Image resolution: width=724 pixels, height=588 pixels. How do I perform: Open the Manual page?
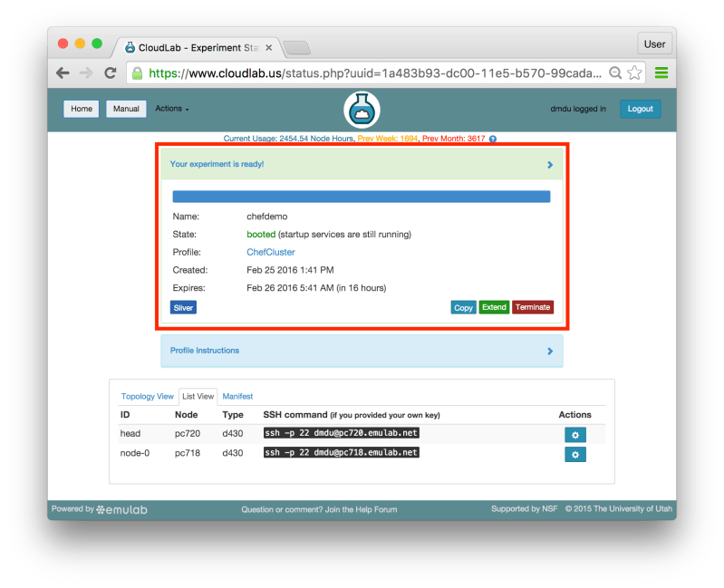click(x=126, y=109)
